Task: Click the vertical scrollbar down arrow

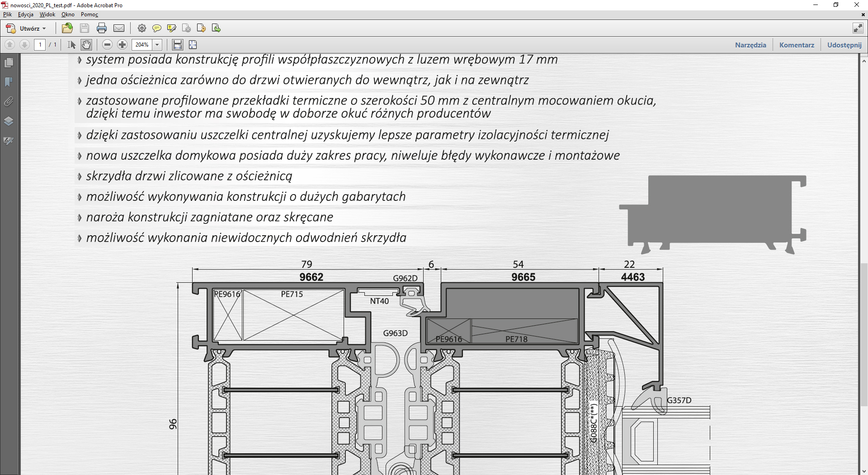Action: pos(863,471)
